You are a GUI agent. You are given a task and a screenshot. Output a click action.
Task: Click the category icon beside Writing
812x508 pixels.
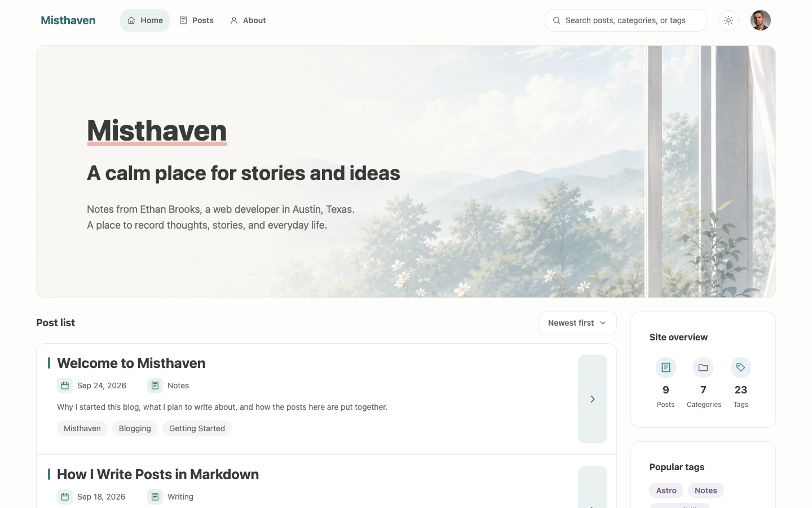point(155,497)
